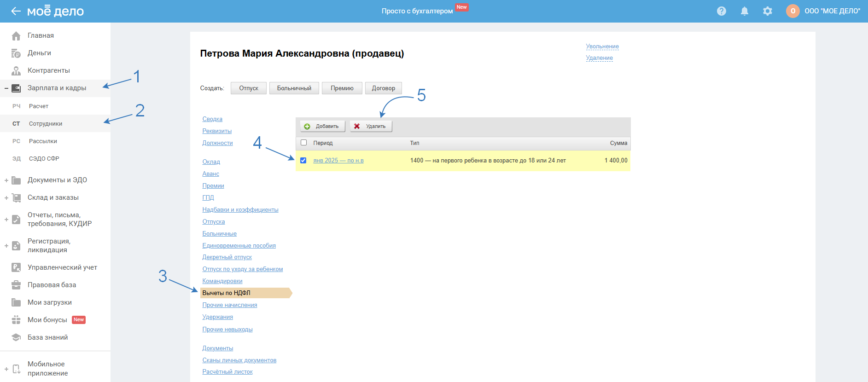Click the Удалить button
This screenshot has width=868, height=382.
click(x=371, y=126)
